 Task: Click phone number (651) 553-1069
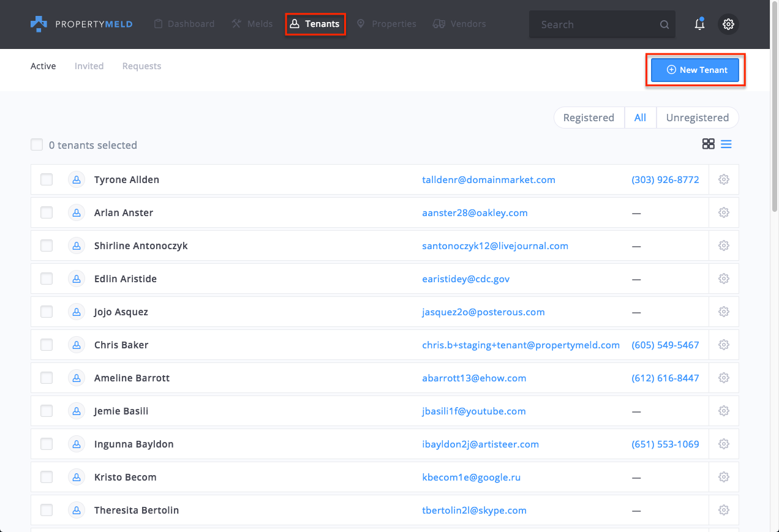[665, 444]
